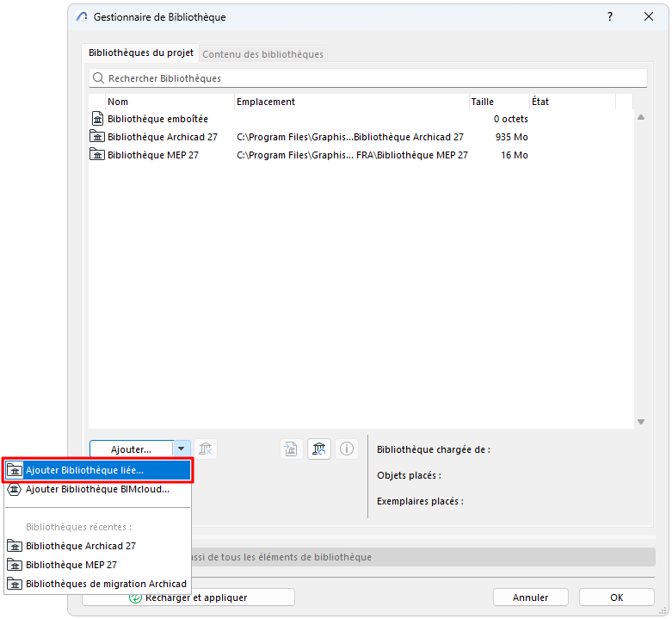Click the BIMcloud library hexagon icon
The image size is (672, 619).
tap(15, 489)
